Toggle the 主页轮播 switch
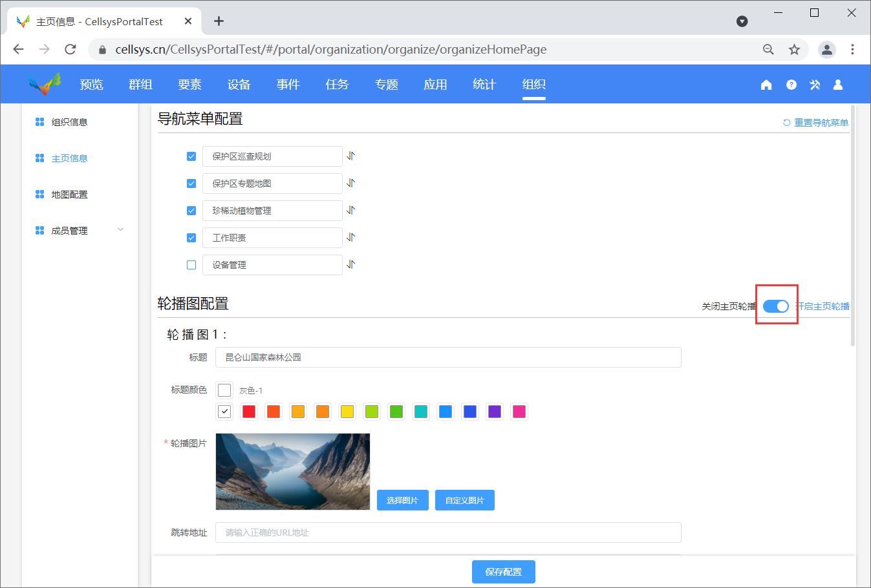Screen dimensions: 871x588 776,306
